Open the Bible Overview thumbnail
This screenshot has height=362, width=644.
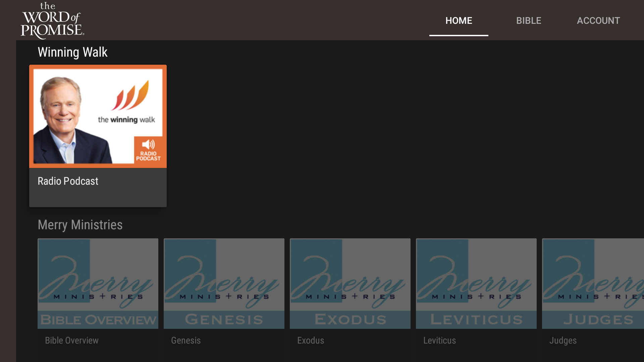[x=98, y=283]
